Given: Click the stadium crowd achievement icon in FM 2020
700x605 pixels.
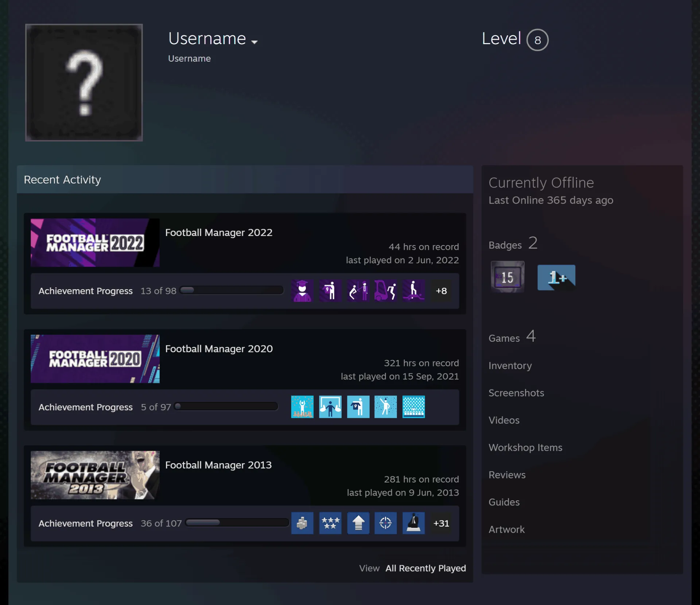Looking at the screenshot, I should click(x=413, y=407).
